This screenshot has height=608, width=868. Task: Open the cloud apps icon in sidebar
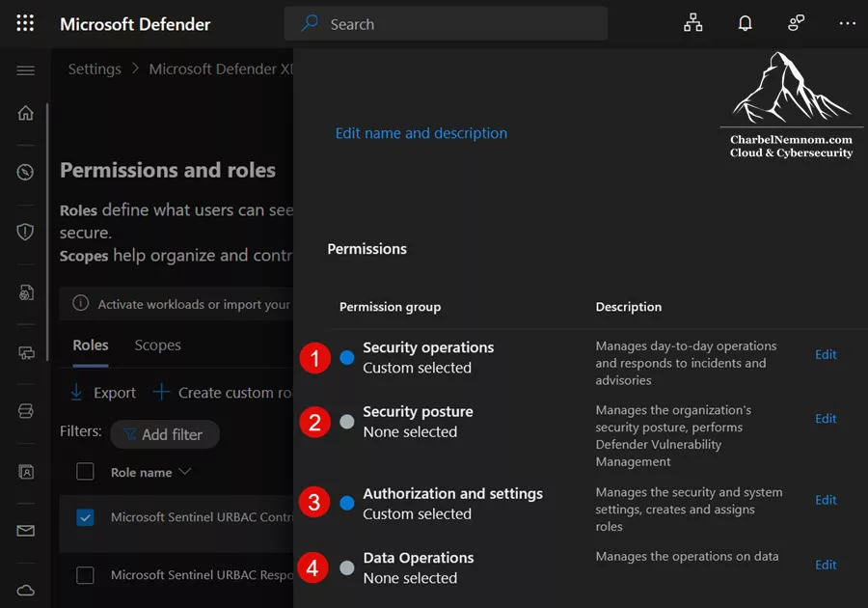pyautogui.click(x=25, y=591)
